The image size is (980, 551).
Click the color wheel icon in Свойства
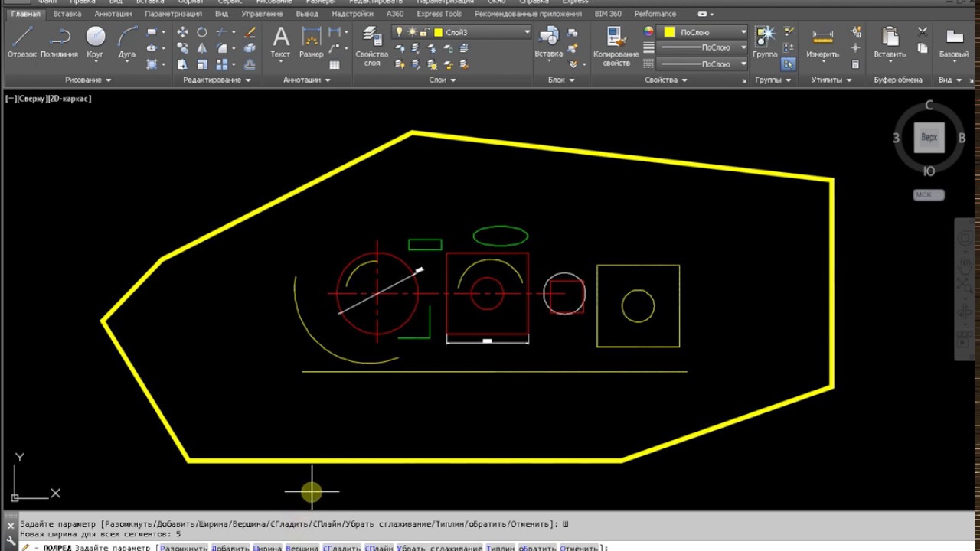[648, 32]
